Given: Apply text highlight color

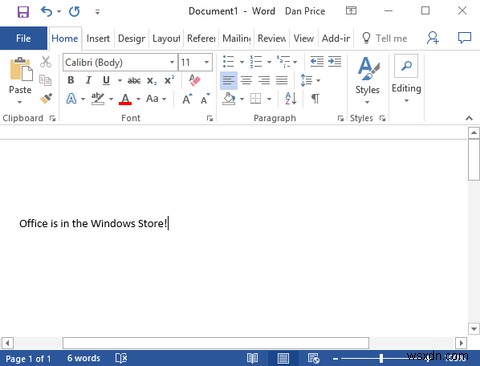Looking at the screenshot, I should (x=98, y=99).
